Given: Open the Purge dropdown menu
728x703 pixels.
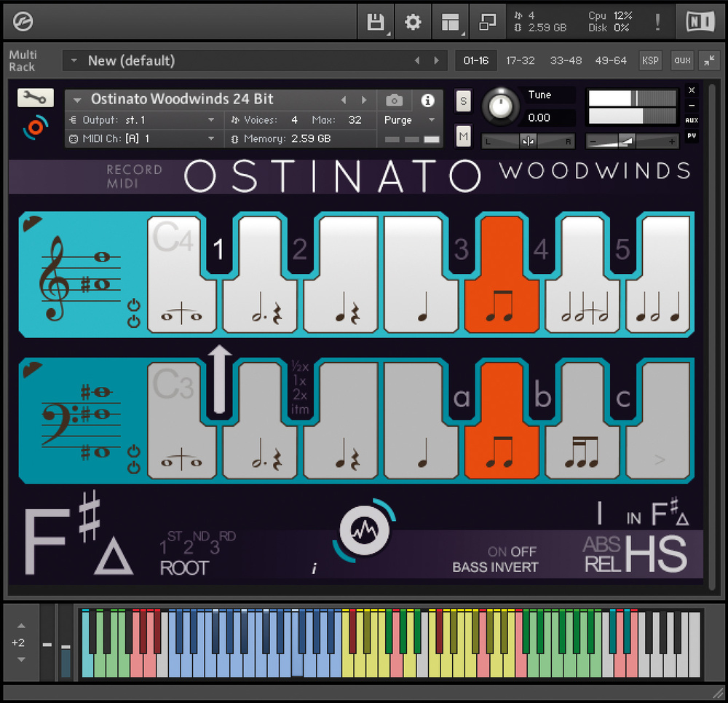Looking at the screenshot, I should tap(409, 120).
